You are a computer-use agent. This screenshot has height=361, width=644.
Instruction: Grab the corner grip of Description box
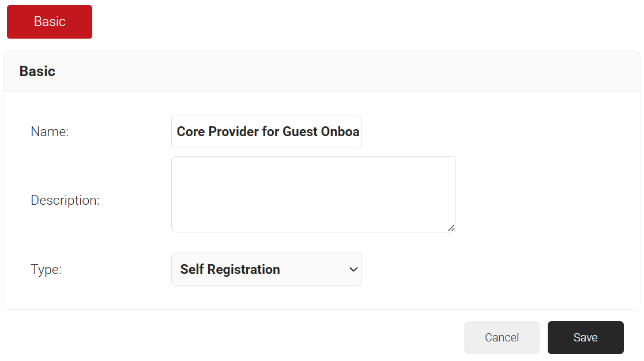pyautogui.click(x=451, y=228)
